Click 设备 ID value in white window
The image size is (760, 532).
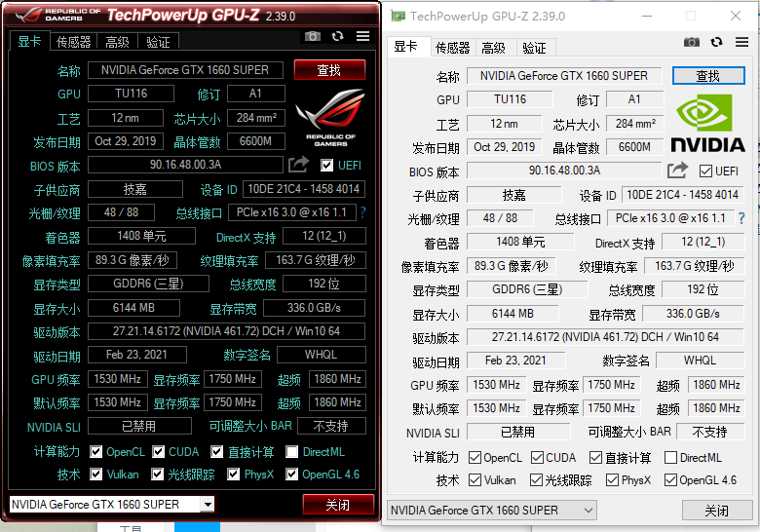[x=682, y=194]
